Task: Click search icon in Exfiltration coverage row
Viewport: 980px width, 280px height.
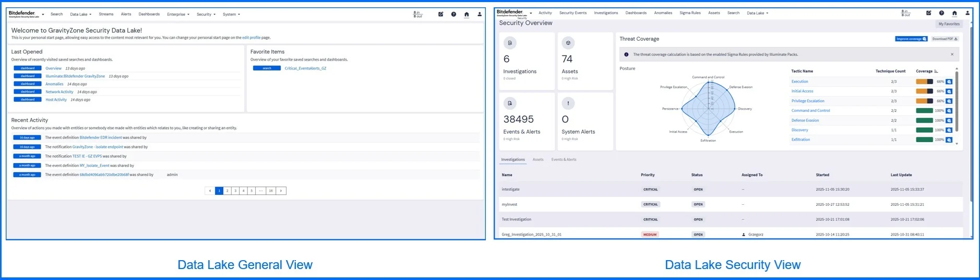Action: 949,140
